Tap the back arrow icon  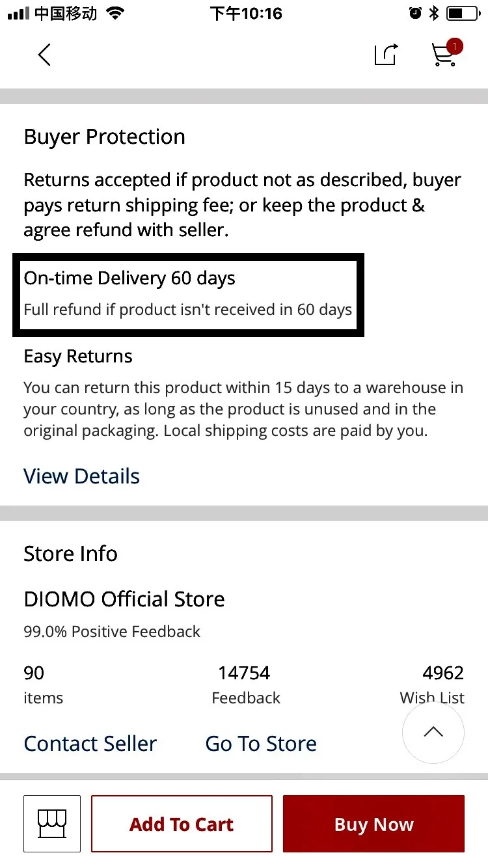tap(44, 55)
